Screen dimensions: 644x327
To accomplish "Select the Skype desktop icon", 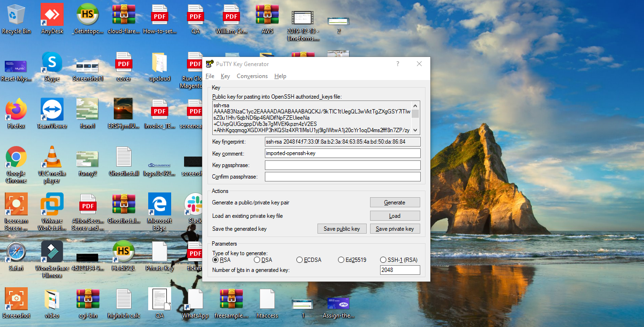I will pos(52,63).
